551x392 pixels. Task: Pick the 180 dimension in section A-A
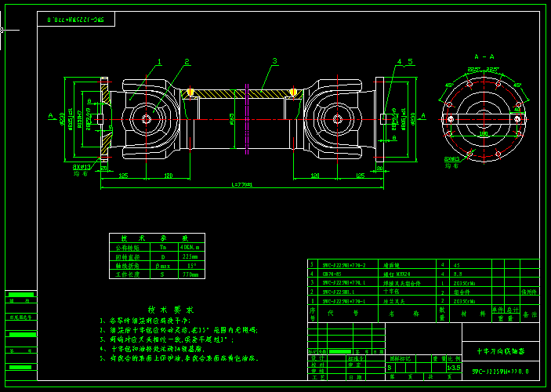tap(484, 133)
